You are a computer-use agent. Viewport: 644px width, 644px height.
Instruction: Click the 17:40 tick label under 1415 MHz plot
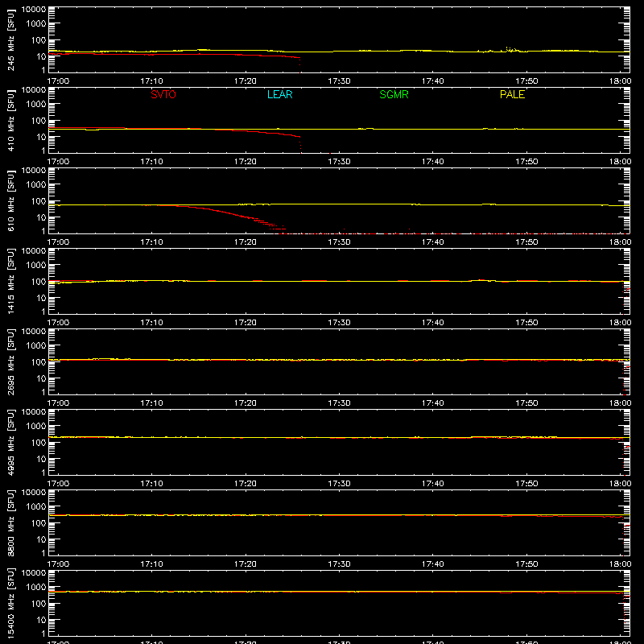[432, 323]
